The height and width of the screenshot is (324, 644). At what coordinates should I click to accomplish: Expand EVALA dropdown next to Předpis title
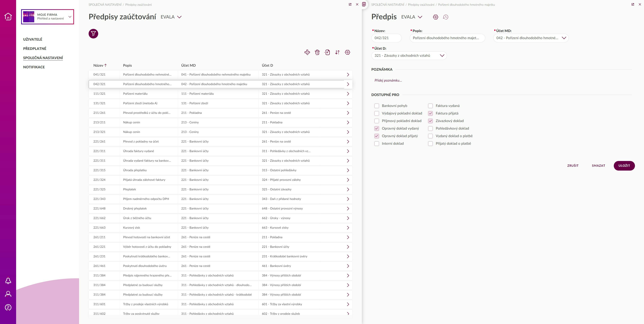[x=420, y=17]
